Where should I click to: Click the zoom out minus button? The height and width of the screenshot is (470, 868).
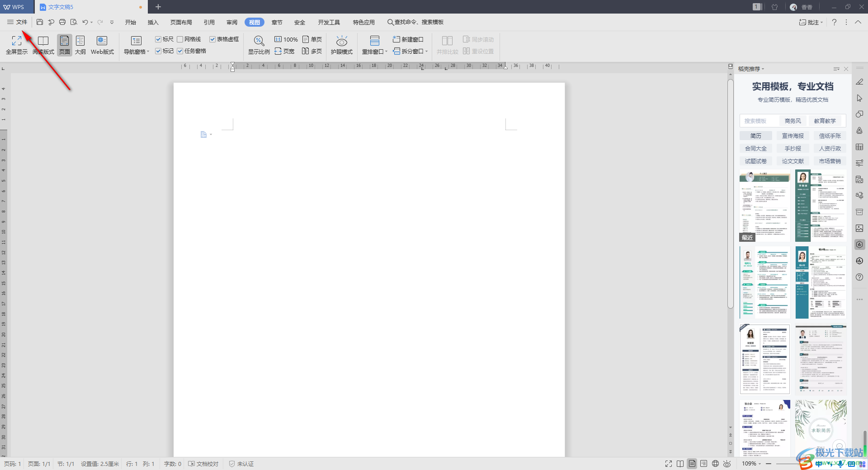pyautogui.click(x=769, y=464)
